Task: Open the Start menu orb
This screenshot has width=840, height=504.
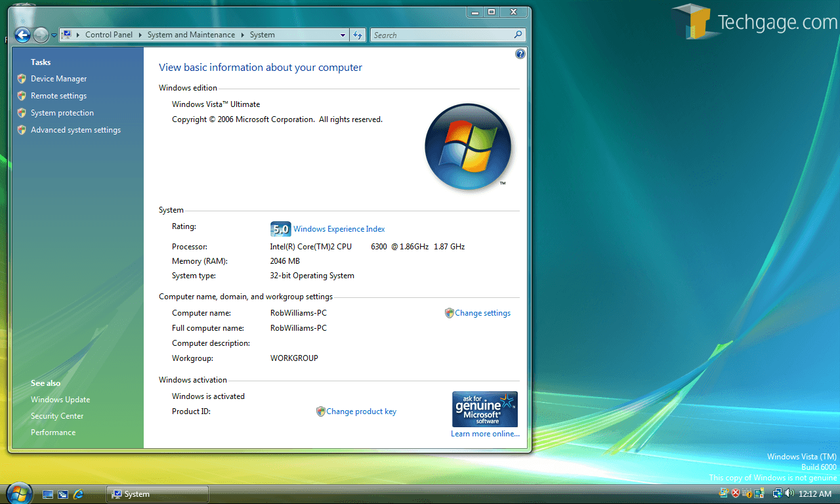Action: coord(19,493)
